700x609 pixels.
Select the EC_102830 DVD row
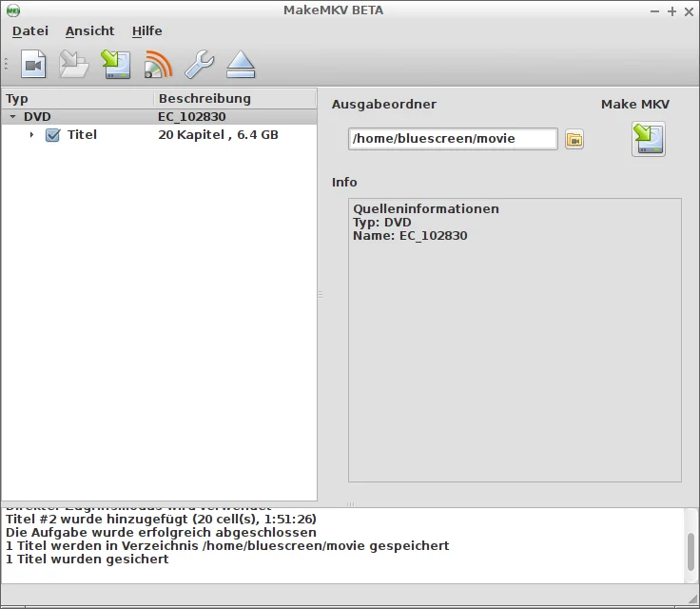pos(191,117)
